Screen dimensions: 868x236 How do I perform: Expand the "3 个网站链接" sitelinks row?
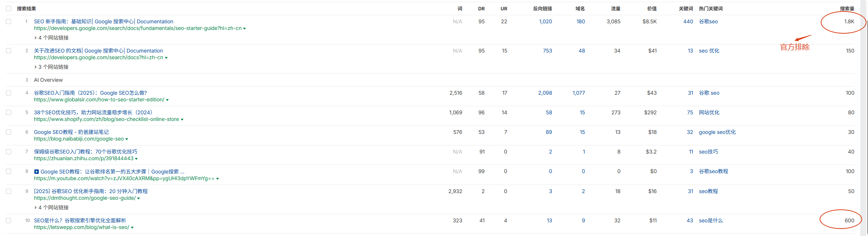(51, 67)
